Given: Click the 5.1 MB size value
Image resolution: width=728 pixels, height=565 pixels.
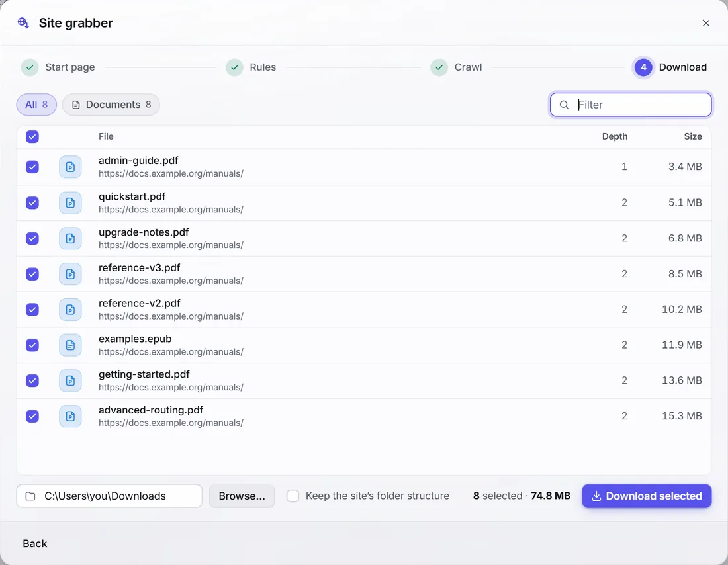Looking at the screenshot, I should pyautogui.click(x=685, y=202).
